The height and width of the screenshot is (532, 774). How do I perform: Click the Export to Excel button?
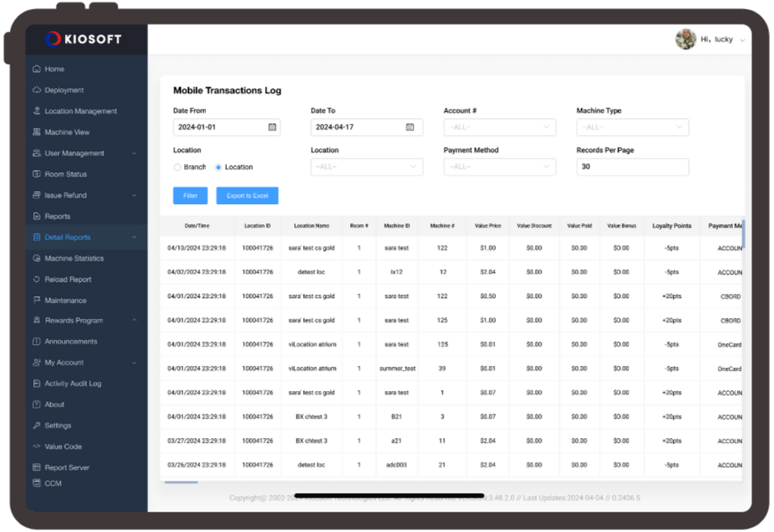tap(247, 196)
